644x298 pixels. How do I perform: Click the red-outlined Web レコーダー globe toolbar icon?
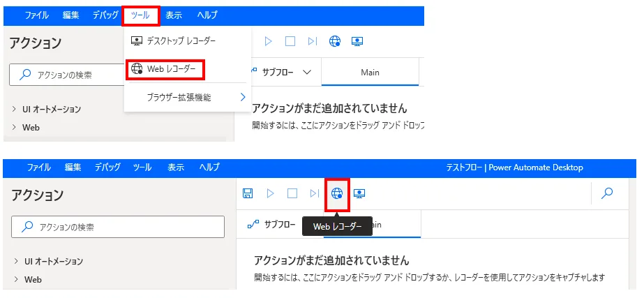point(337,193)
